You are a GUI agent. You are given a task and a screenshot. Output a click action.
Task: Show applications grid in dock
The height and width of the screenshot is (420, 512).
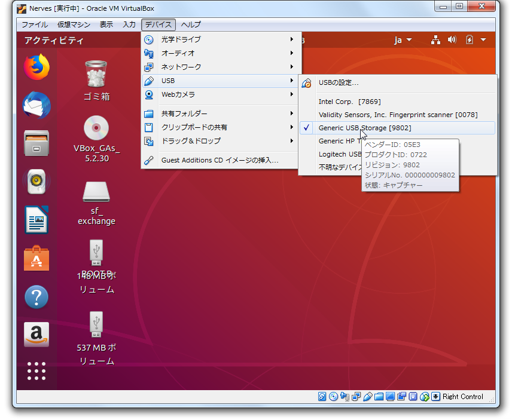click(36, 371)
